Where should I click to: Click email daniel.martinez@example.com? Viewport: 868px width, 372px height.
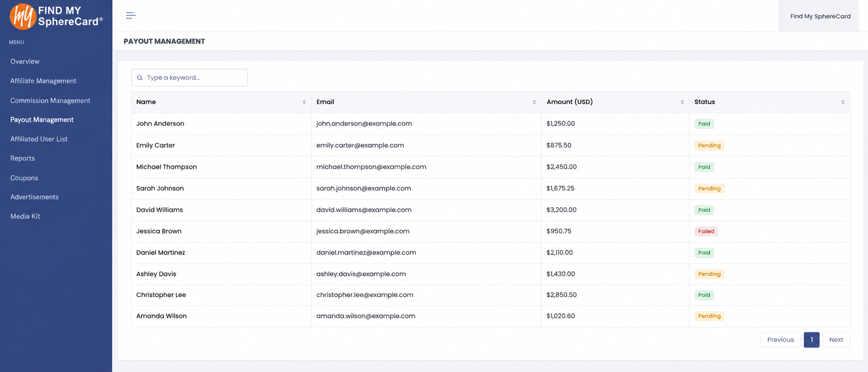coord(366,253)
